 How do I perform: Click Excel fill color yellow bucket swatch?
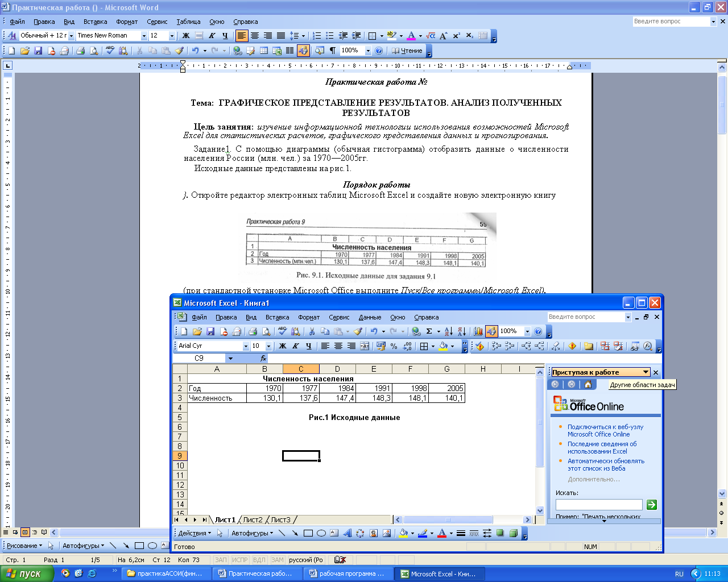coord(443,346)
